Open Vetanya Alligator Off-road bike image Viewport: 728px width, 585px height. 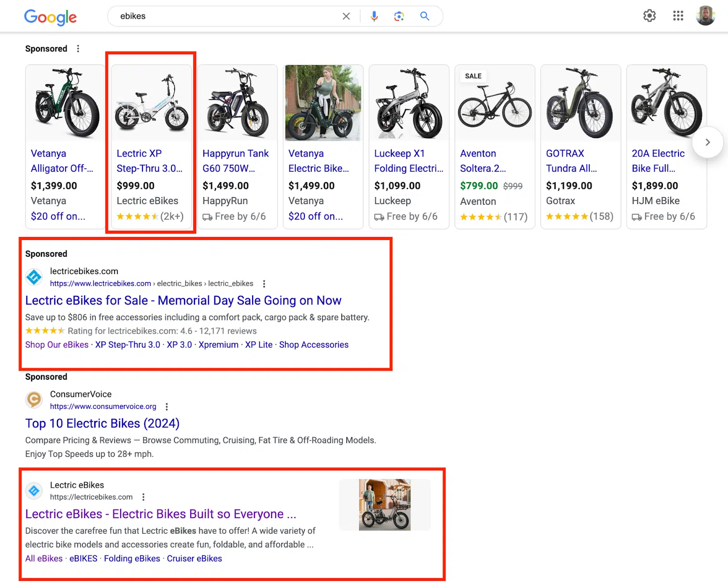tap(65, 103)
